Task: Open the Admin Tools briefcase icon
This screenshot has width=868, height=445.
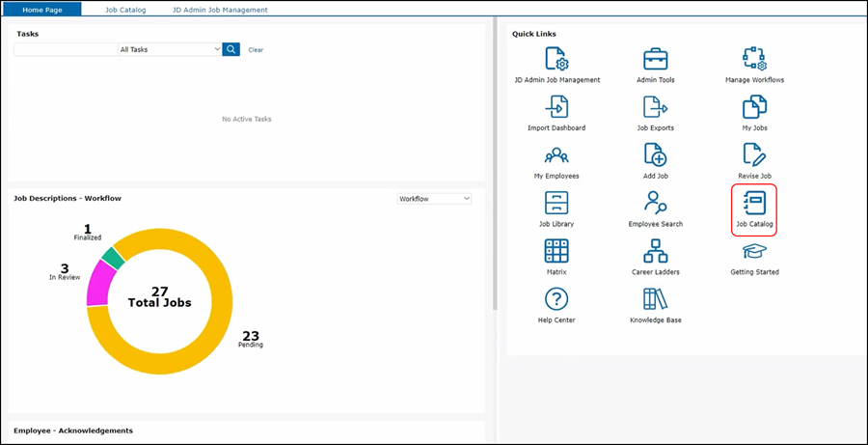Action: pyautogui.click(x=656, y=59)
